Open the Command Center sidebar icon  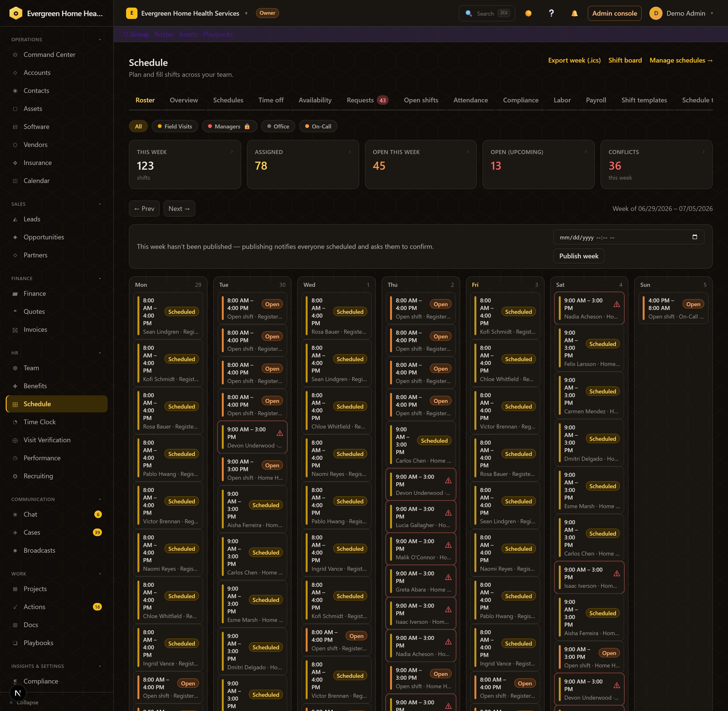(15, 55)
